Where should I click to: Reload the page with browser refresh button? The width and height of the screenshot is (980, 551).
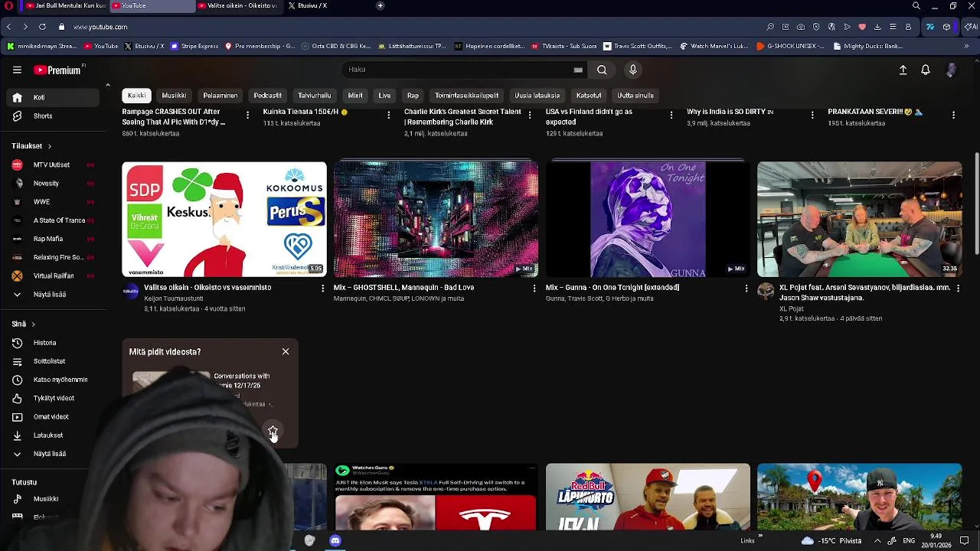click(42, 27)
